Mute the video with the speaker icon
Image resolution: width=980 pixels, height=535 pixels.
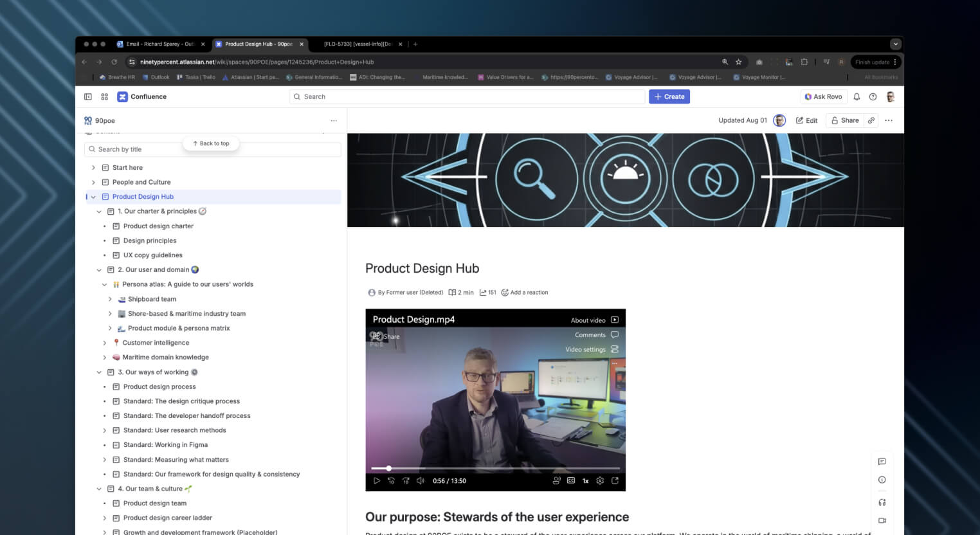[421, 480]
